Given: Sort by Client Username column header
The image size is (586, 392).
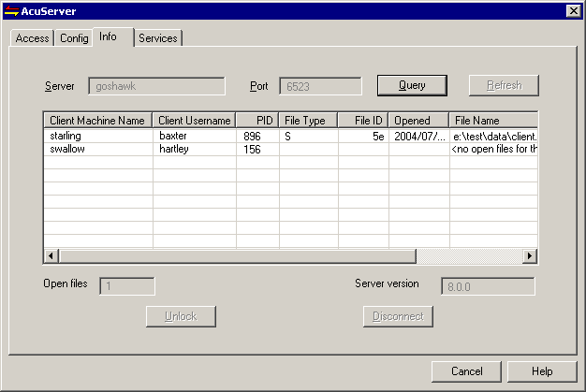Looking at the screenshot, I should click(x=195, y=121).
